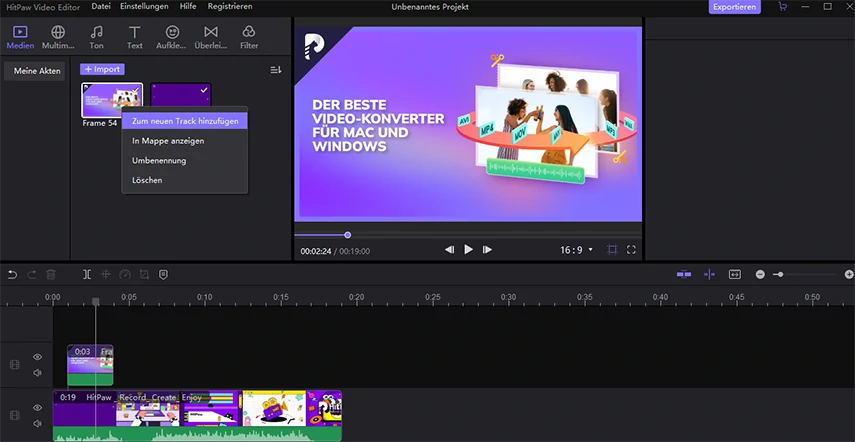This screenshot has height=442, width=855.
Task: Click the Exportieren button
Action: [x=734, y=7]
